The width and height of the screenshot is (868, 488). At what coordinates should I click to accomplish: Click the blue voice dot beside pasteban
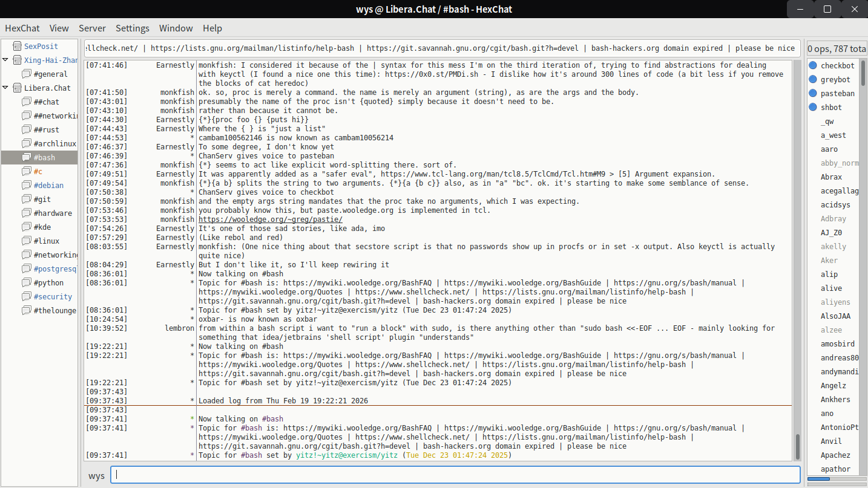[x=813, y=93]
